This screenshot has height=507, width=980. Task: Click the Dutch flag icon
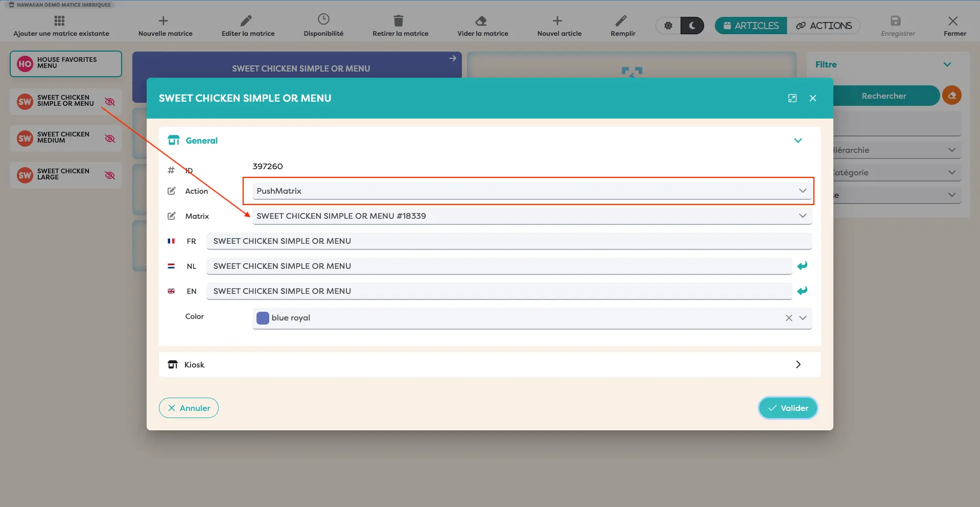click(x=171, y=266)
